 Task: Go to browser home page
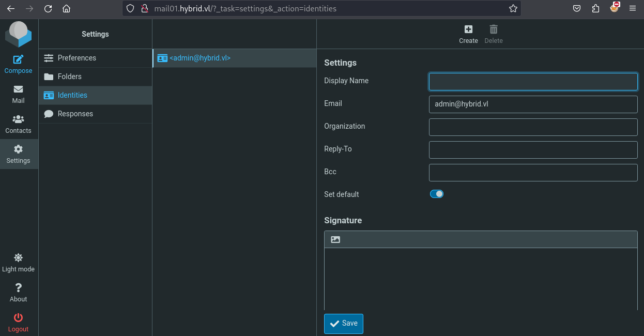point(66,9)
